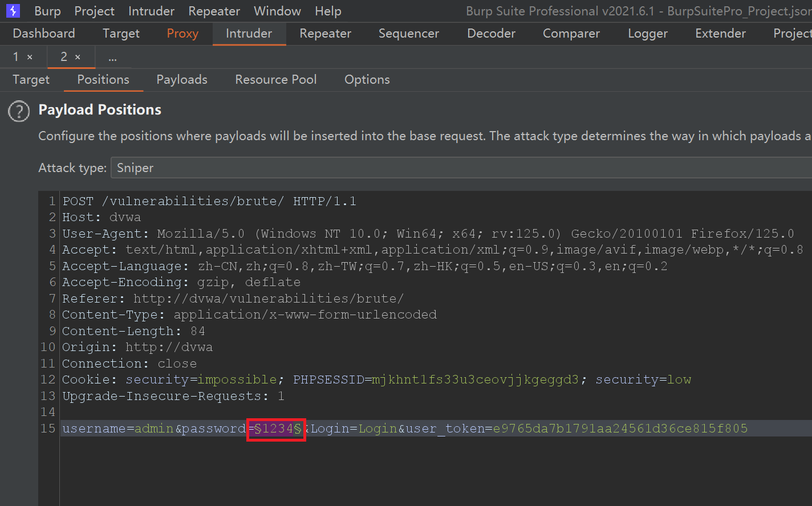This screenshot has height=506, width=812.
Task: Click the Accept-Language header line
Action: tap(365, 266)
